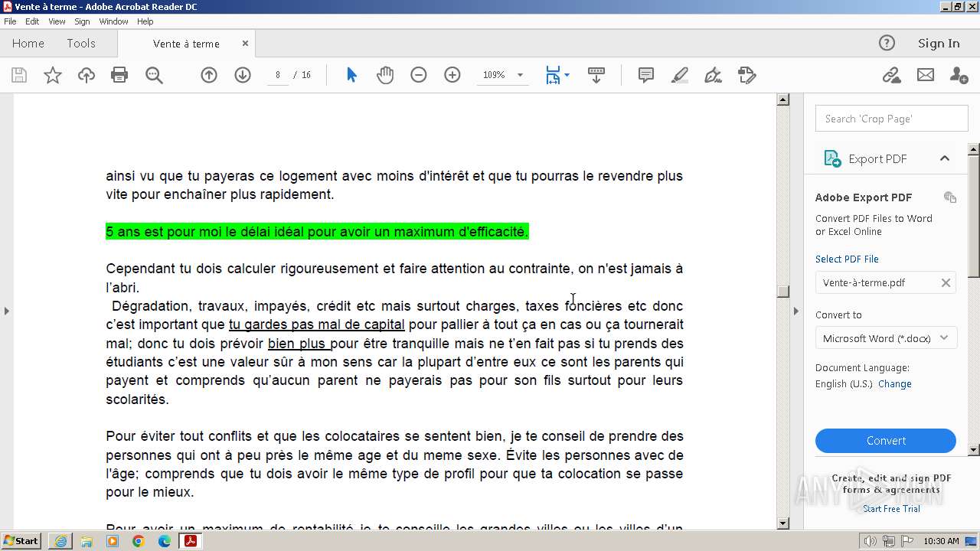Screen dimensions: 980x551
Task: Switch to the Home tab
Action: [x=28, y=44]
